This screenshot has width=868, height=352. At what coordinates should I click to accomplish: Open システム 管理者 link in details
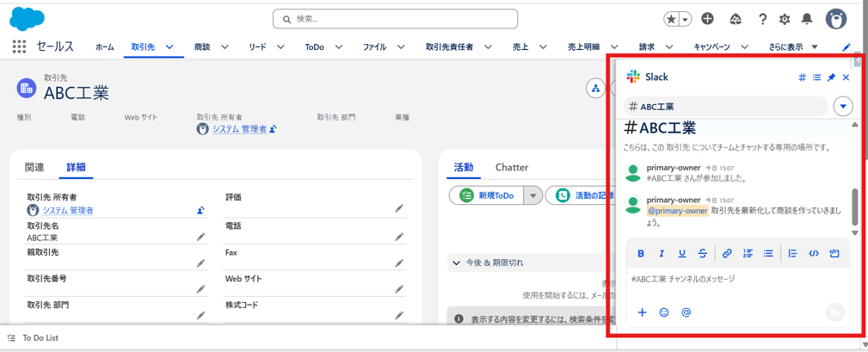pos(68,210)
